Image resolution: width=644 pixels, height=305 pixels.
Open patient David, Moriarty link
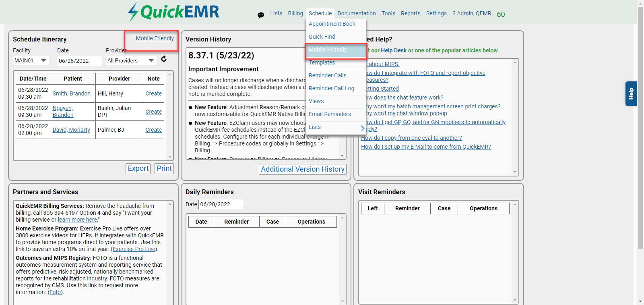(x=71, y=130)
